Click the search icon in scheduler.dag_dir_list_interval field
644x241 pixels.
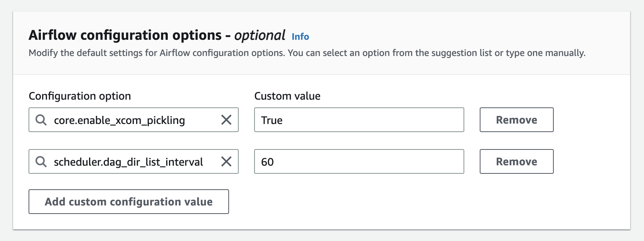click(41, 162)
